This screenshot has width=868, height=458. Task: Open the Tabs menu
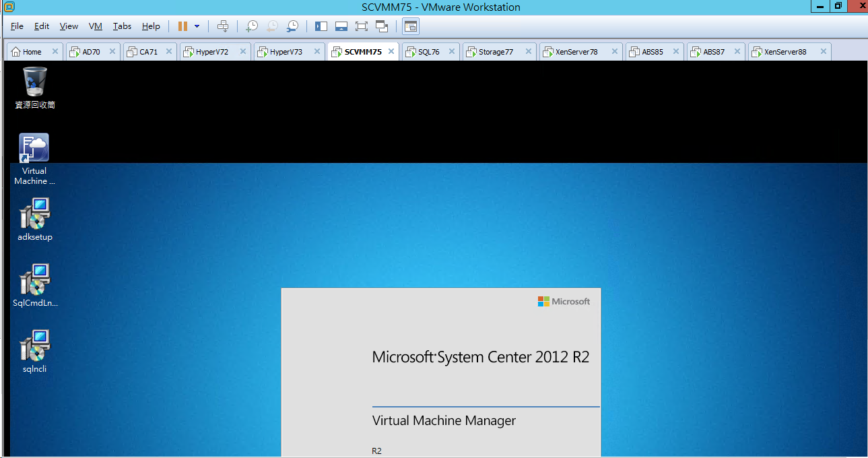click(x=122, y=26)
